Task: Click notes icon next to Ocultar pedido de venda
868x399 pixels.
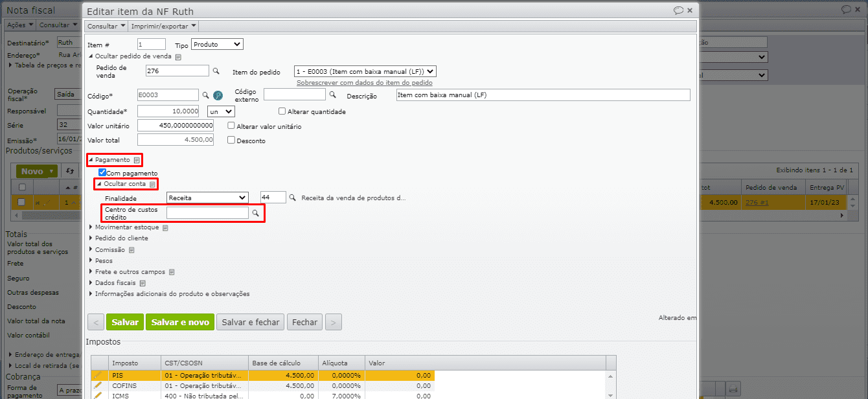Action: click(x=178, y=57)
